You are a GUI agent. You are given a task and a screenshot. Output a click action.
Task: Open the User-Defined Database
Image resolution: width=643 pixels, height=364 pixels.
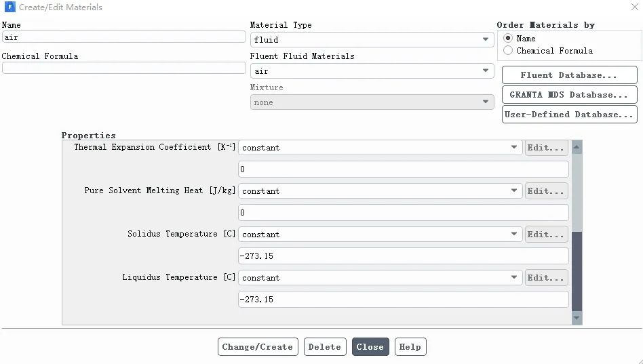point(569,115)
